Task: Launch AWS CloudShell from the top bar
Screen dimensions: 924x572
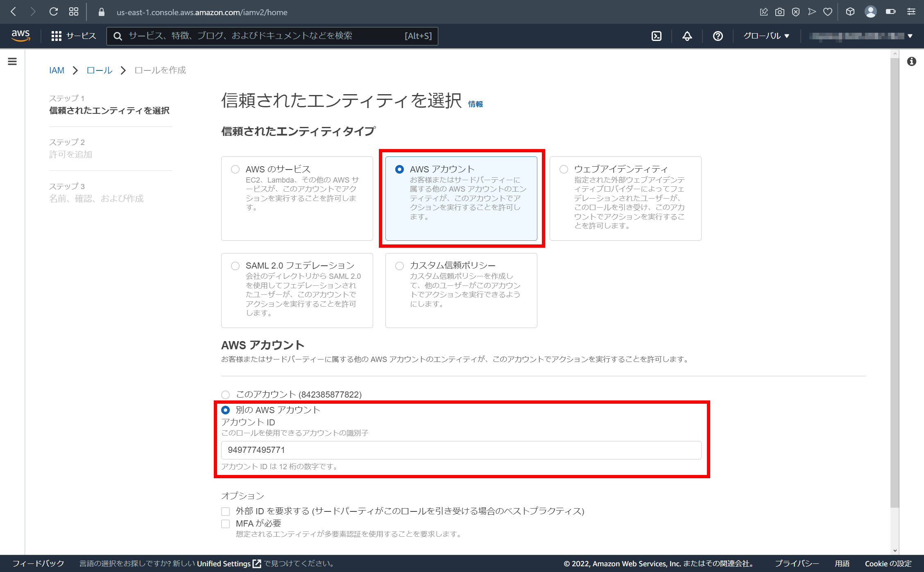Action: [657, 36]
